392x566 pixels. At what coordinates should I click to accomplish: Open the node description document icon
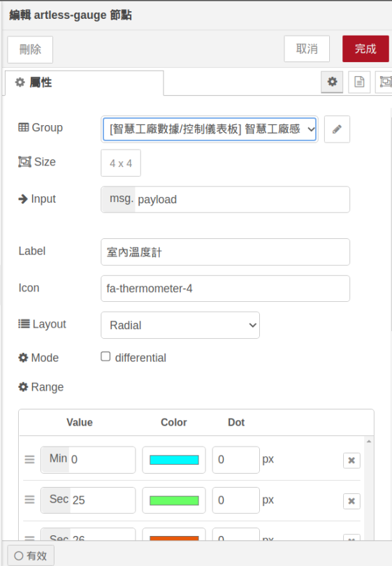tap(358, 82)
